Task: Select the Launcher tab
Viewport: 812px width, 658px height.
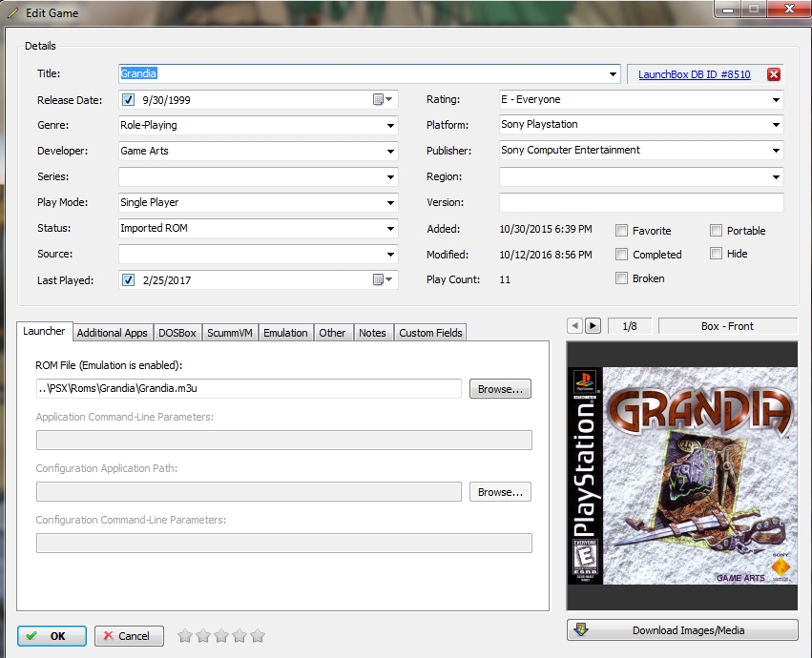Action: (x=44, y=331)
